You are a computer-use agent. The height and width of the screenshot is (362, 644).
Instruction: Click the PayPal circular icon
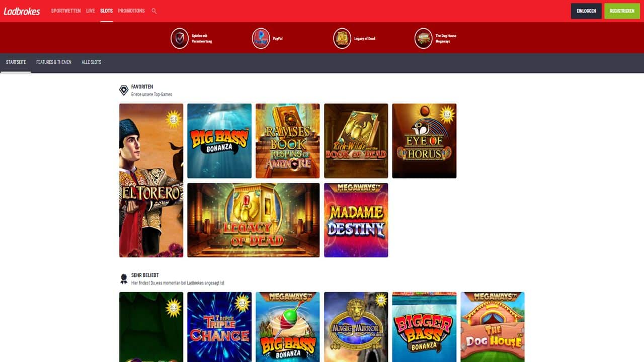(x=261, y=39)
